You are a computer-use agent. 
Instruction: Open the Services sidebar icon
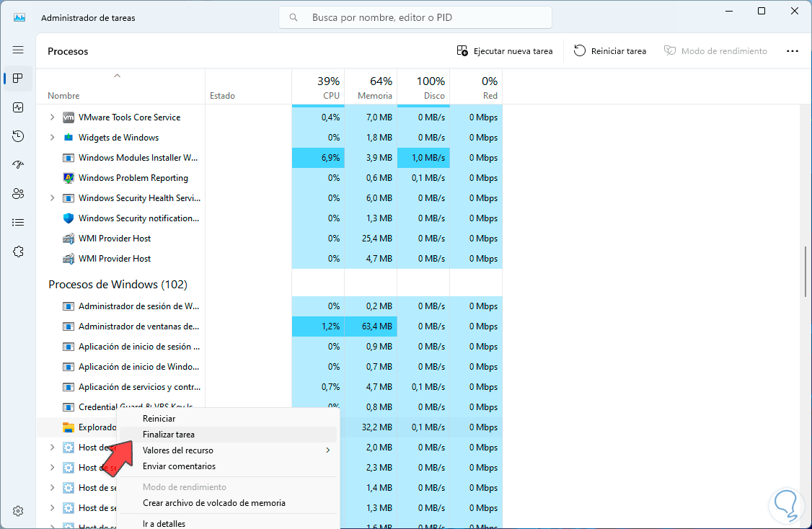[x=18, y=252]
